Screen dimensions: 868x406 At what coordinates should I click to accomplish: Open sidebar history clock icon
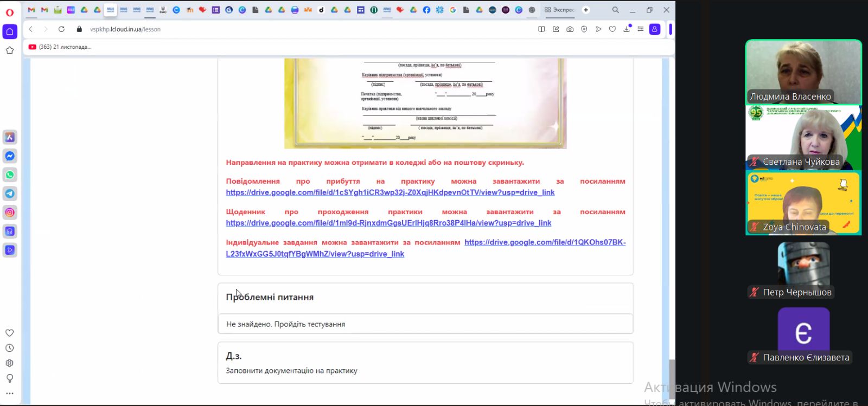point(10,348)
